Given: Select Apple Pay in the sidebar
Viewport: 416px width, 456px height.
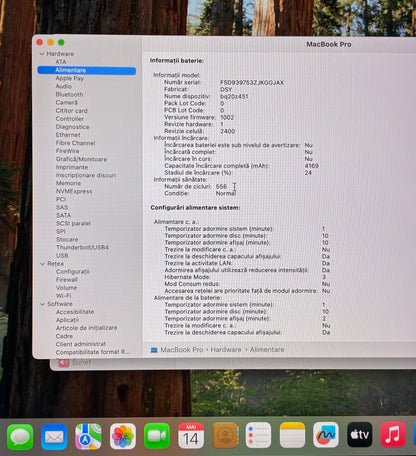Looking at the screenshot, I should 69,78.
